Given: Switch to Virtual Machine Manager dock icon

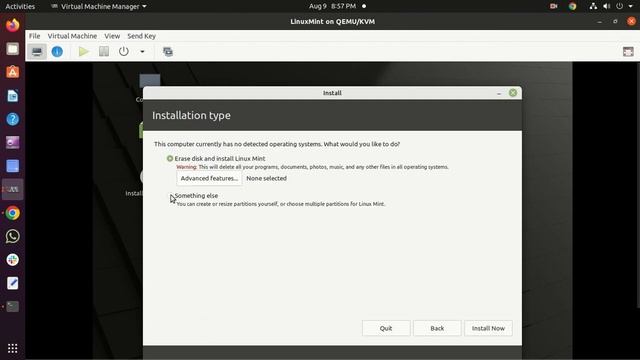Looking at the screenshot, I should click(x=13, y=189).
